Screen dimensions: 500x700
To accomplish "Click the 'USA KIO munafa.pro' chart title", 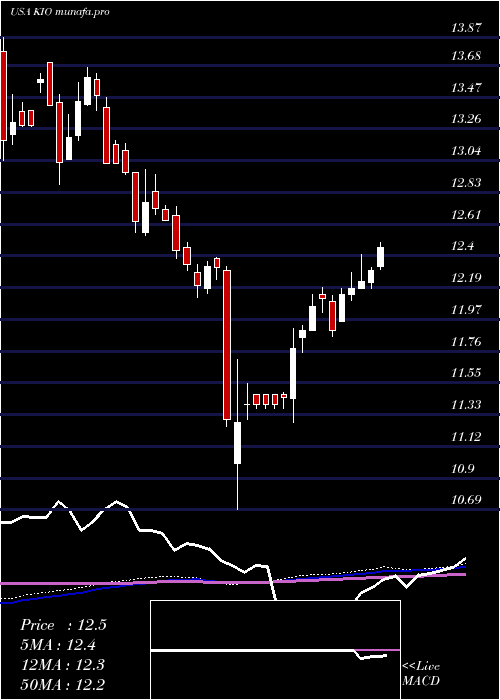I will [60, 12].
